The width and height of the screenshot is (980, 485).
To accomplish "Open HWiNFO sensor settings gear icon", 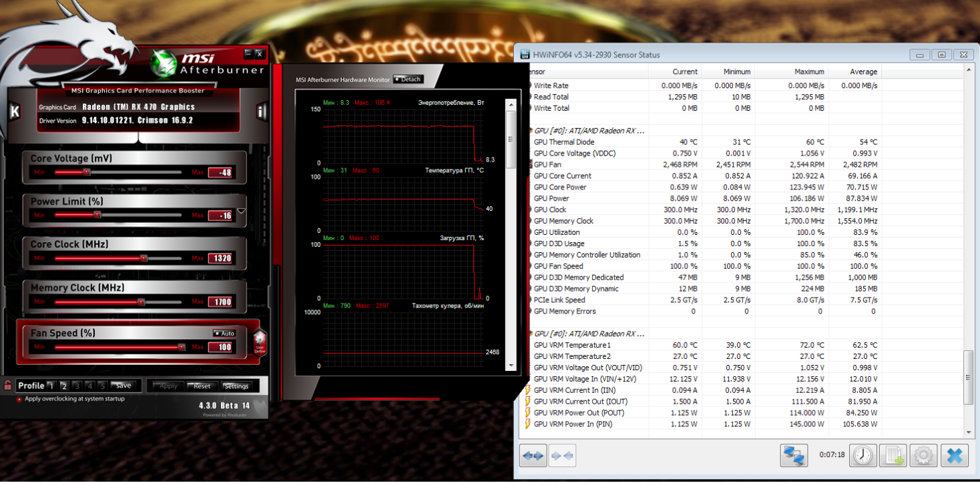I will (924, 456).
